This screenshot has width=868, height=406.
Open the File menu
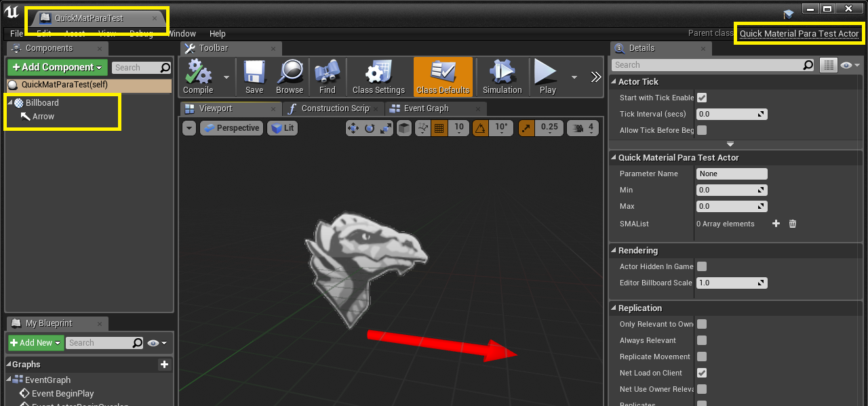coord(17,34)
